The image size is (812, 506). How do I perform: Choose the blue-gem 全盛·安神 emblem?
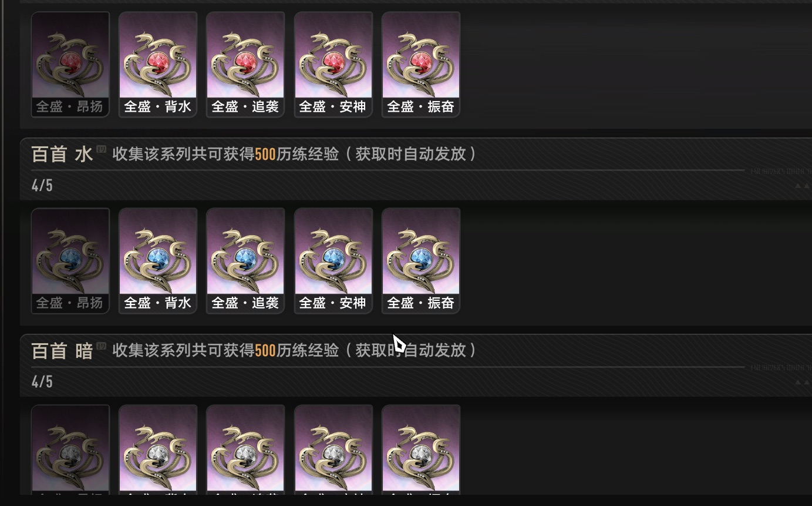coord(333,261)
